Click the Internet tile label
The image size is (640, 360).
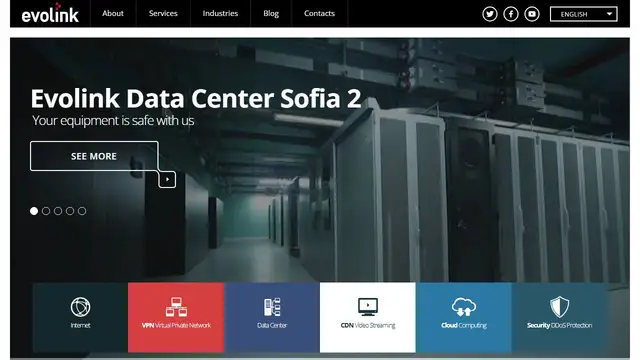point(80,325)
